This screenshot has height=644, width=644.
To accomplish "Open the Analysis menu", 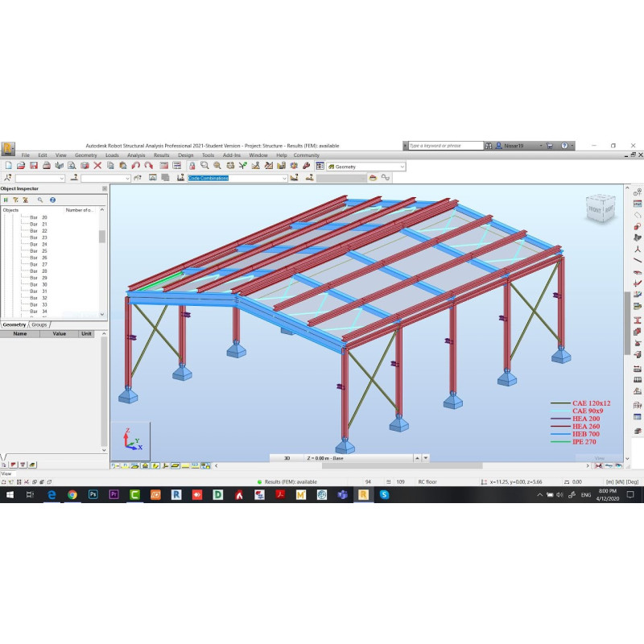I will coord(136,155).
